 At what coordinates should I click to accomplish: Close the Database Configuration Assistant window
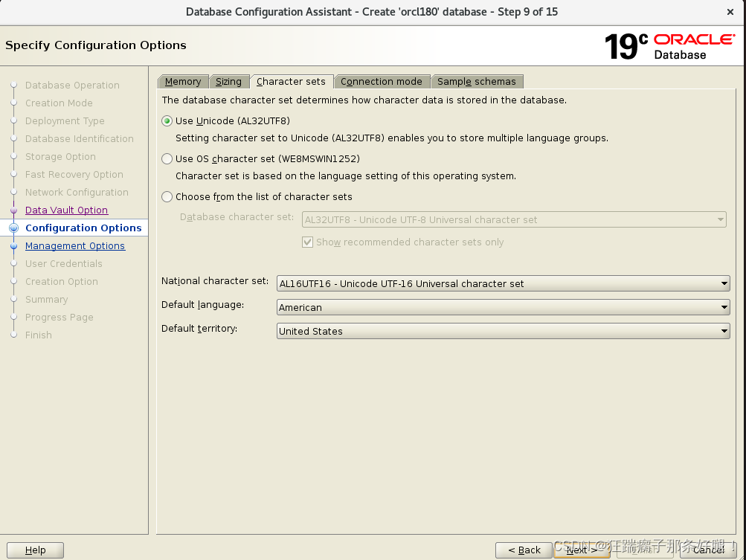(x=730, y=13)
